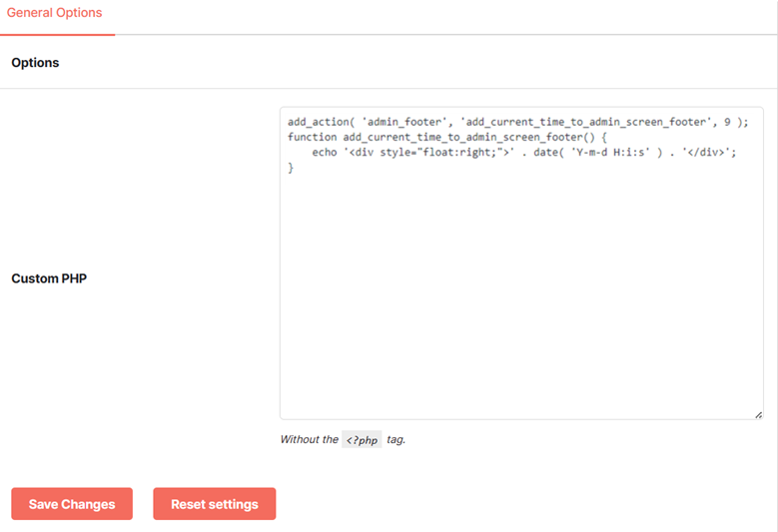Grab the textarea resize handle corner
778x532 pixels.
coord(759,415)
